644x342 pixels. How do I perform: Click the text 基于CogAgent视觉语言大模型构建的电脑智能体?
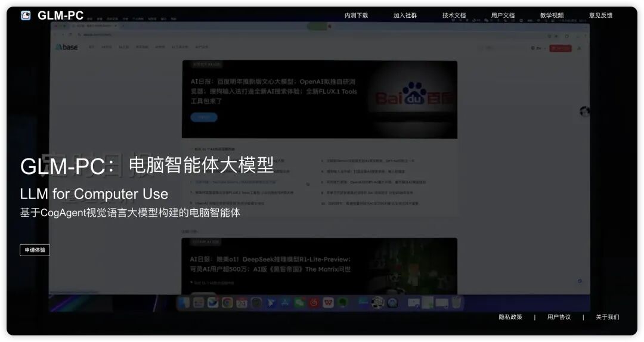pos(130,213)
